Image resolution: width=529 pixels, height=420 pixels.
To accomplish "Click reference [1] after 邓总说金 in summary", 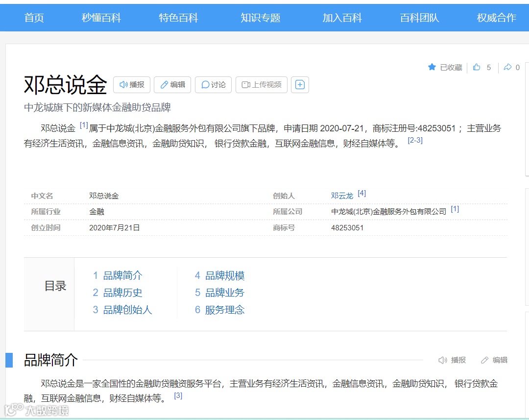I will click(84, 125).
